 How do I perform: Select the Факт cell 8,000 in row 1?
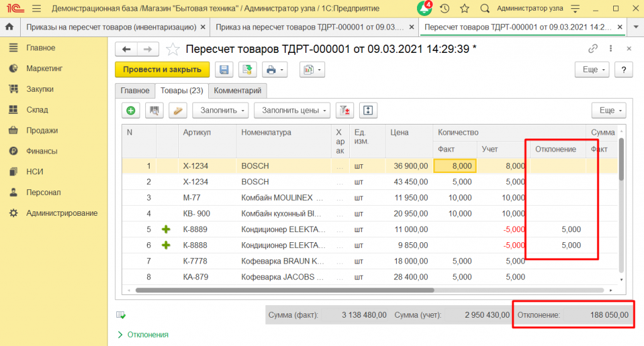point(455,166)
